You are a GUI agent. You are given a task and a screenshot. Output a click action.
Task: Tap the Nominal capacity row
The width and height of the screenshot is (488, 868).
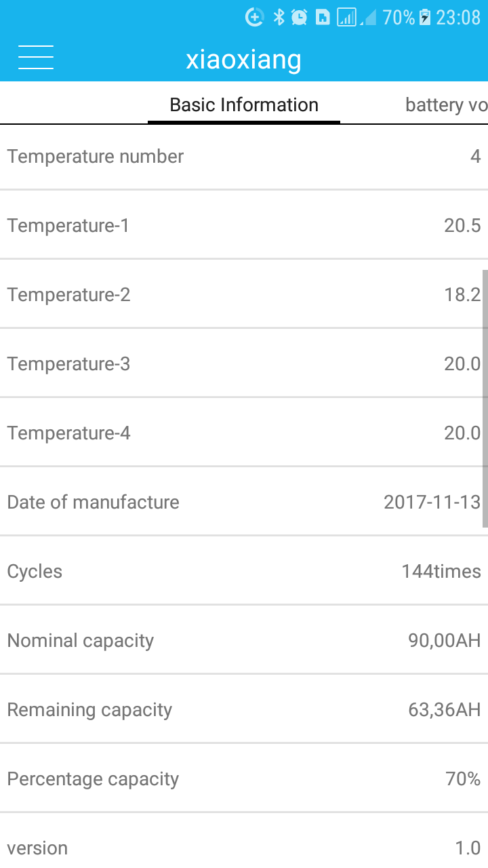pyautogui.click(x=244, y=641)
